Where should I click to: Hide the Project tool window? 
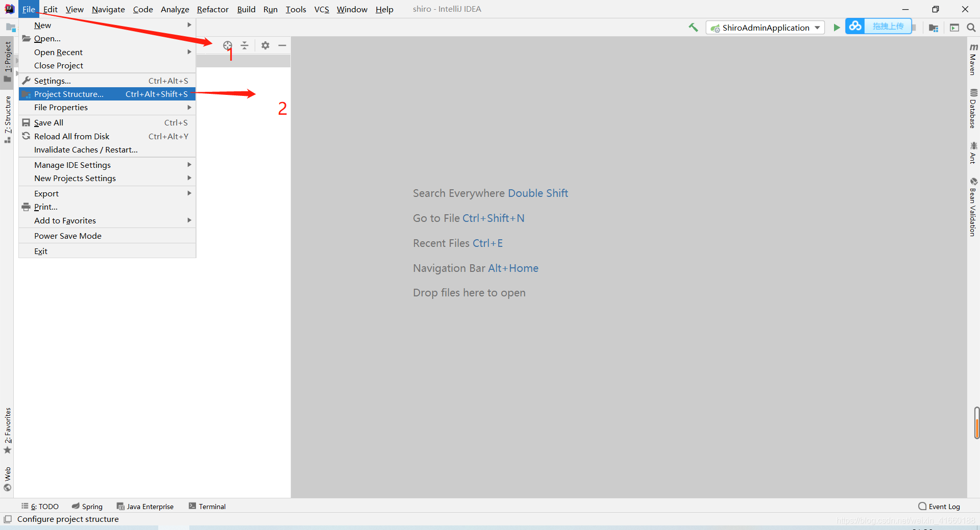[282, 45]
